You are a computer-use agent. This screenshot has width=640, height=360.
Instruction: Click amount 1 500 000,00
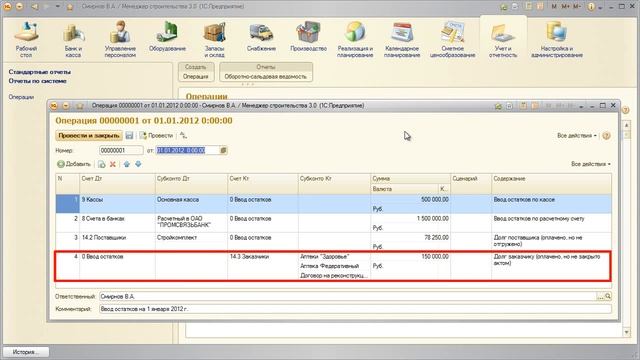433,219
